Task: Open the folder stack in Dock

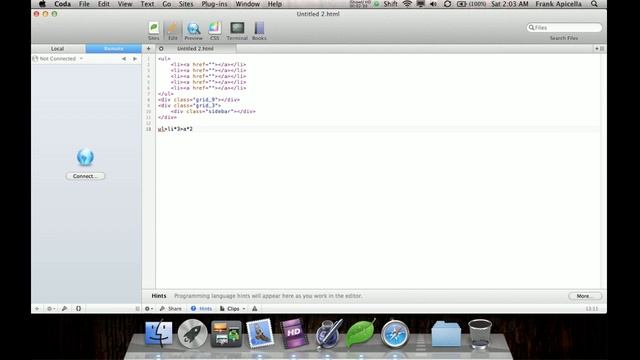Action: pos(446,334)
